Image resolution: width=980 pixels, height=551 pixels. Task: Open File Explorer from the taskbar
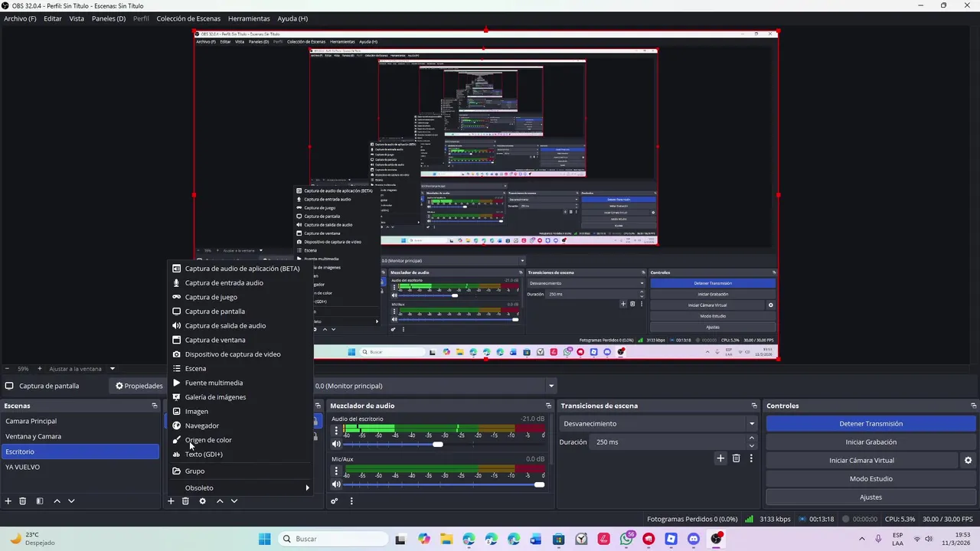coord(446,539)
